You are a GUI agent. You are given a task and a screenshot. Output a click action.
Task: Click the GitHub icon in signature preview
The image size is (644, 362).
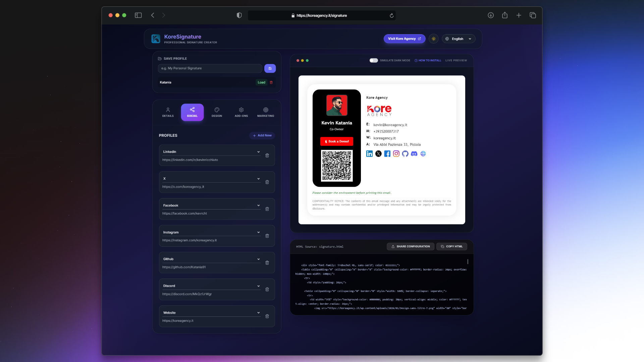[x=405, y=154]
